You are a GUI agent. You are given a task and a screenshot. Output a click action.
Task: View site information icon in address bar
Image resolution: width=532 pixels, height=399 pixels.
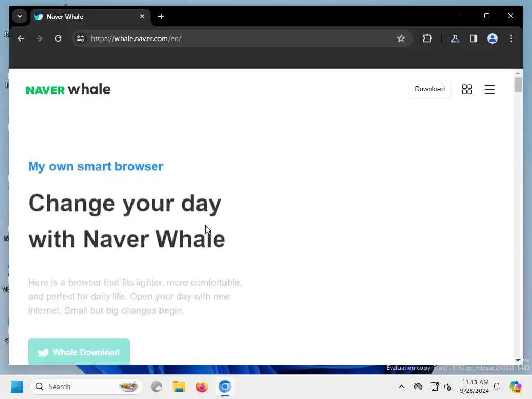point(81,38)
